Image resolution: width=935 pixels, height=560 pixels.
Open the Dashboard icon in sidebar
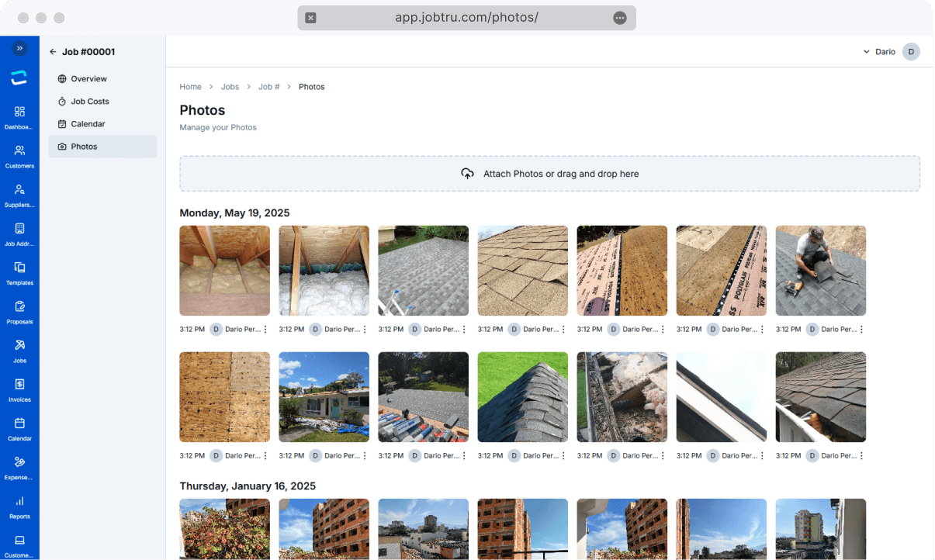click(x=19, y=112)
